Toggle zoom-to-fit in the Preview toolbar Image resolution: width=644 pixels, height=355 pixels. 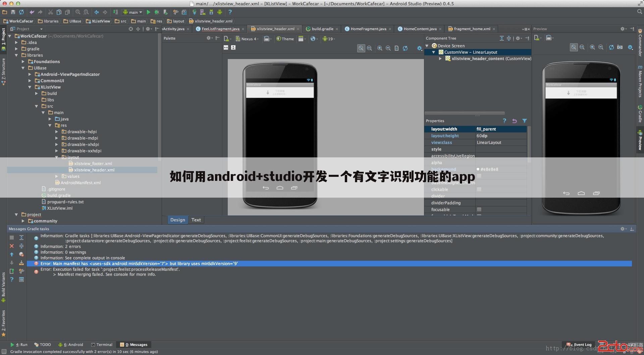574,47
